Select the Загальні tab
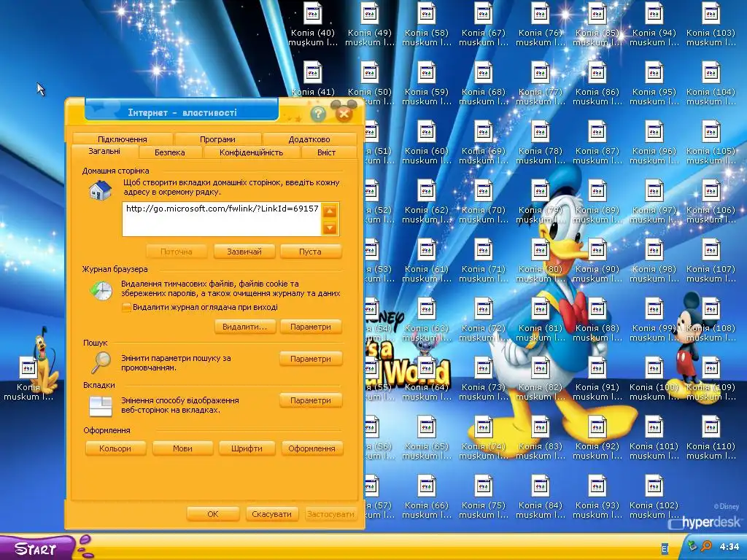747x560 pixels. (104, 152)
